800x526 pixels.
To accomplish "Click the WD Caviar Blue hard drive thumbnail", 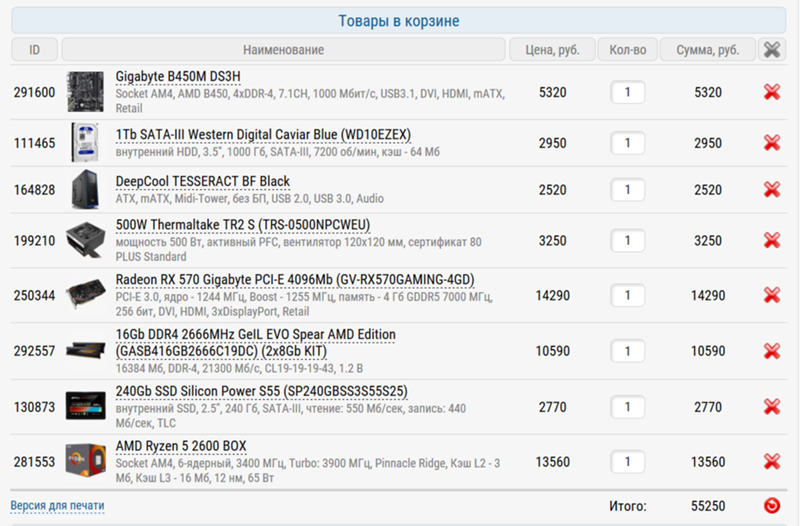I will (x=85, y=142).
